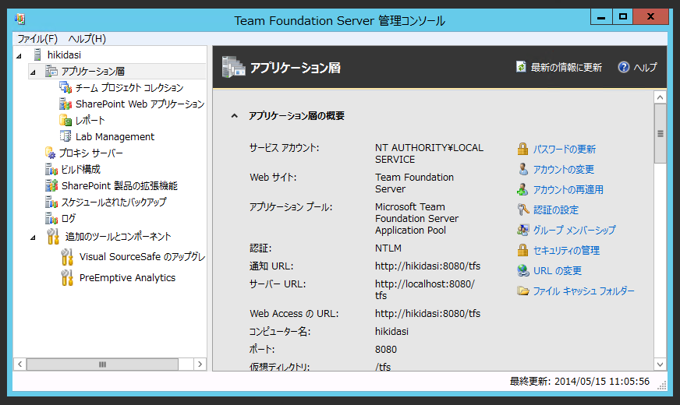Click the folder icon next to ファイル キャッシュ フォルダー
This screenshot has height=405, width=680.
[x=523, y=291]
